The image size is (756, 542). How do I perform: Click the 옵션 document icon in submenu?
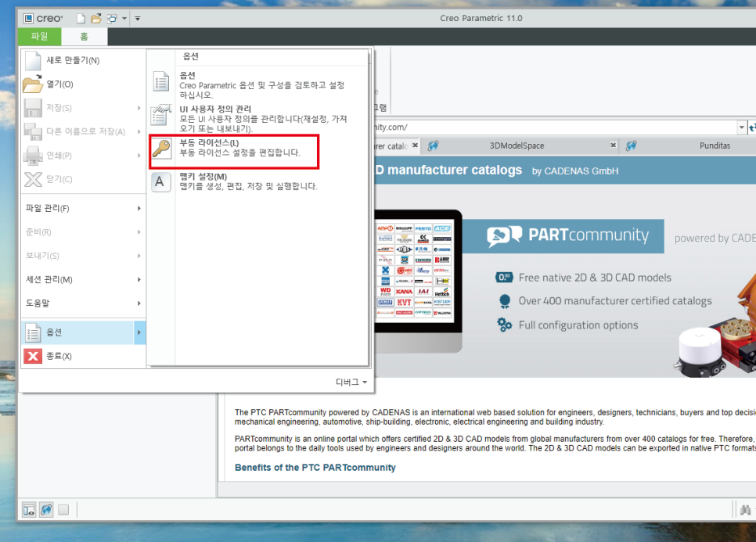[161, 81]
